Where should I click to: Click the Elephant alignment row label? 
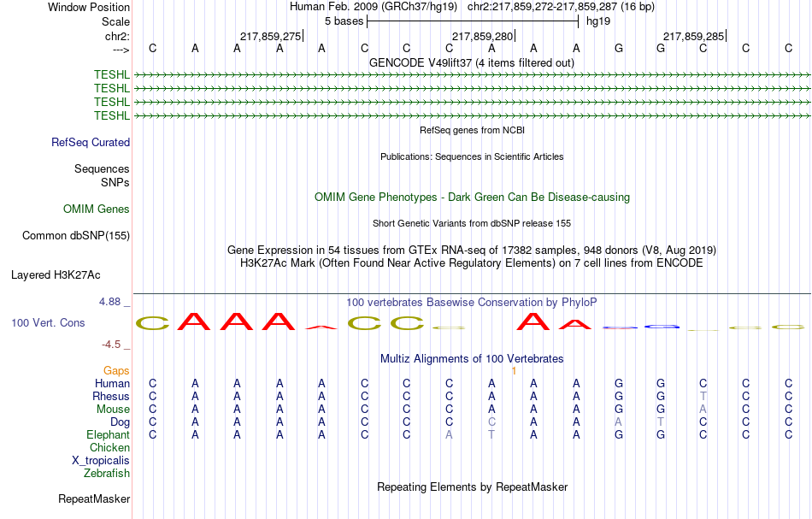click(109, 434)
